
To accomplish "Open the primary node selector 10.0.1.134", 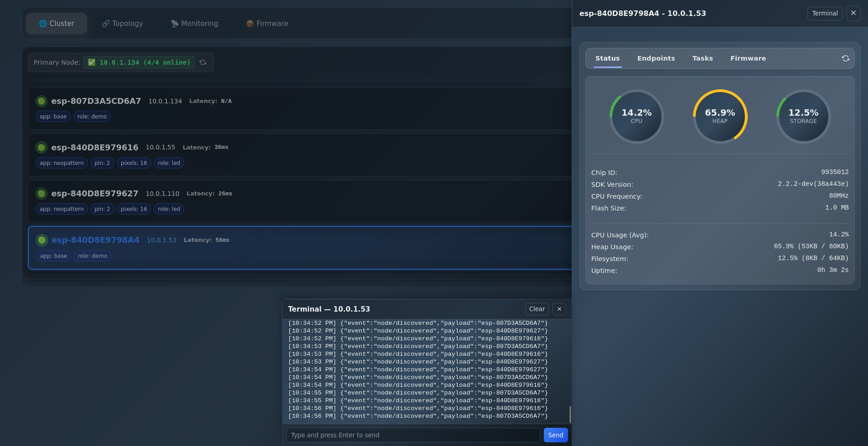I will [139, 62].
